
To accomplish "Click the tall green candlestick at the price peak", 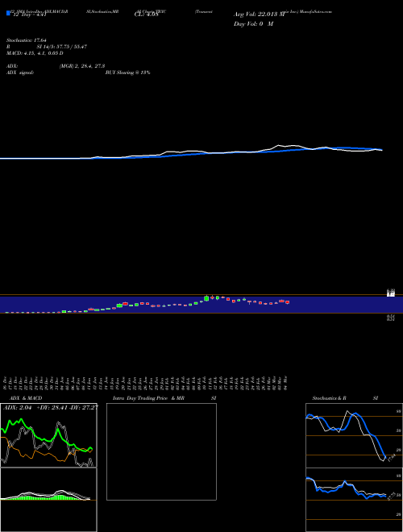I will (x=206, y=298).
